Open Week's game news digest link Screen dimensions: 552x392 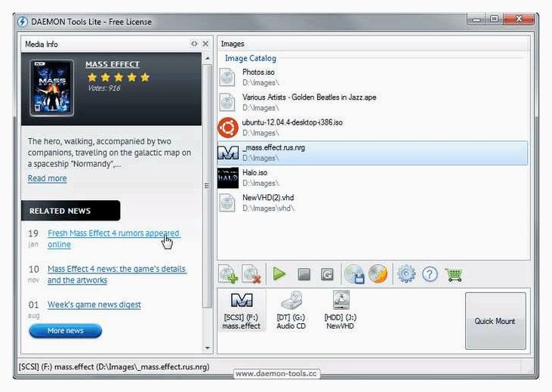click(x=94, y=304)
